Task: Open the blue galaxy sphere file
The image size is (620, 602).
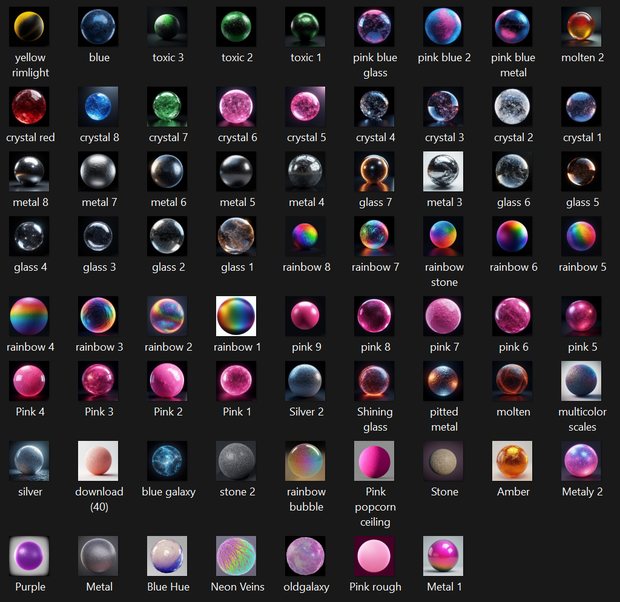Action: tap(167, 461)
